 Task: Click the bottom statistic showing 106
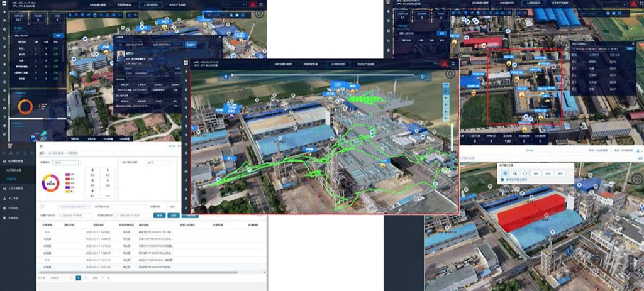(508, 141)
